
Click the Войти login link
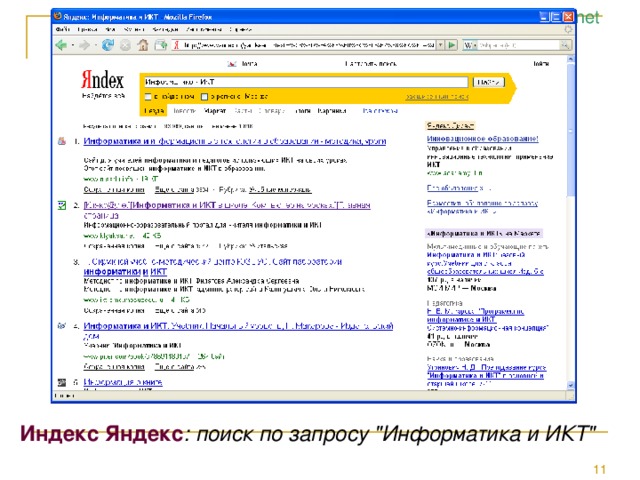tap(541, 64)
